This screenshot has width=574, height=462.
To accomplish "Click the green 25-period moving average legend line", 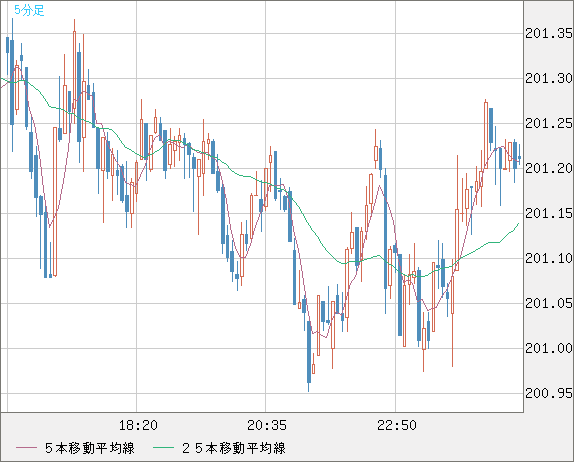I will coord(163,448).
